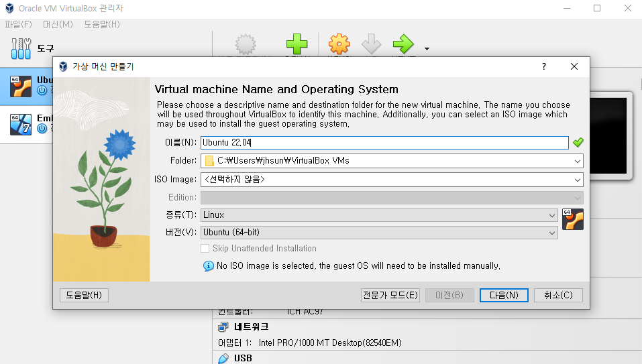Open the Start button dropdown arrow
Viewport: 642px width, 364px height.
[427, 49]
